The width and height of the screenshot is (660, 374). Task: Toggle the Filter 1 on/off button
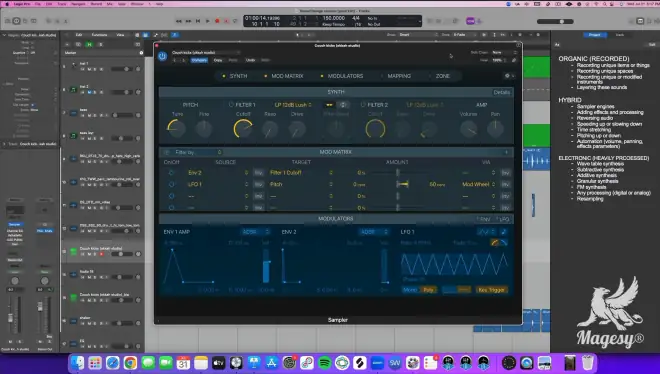click(231, 105)
